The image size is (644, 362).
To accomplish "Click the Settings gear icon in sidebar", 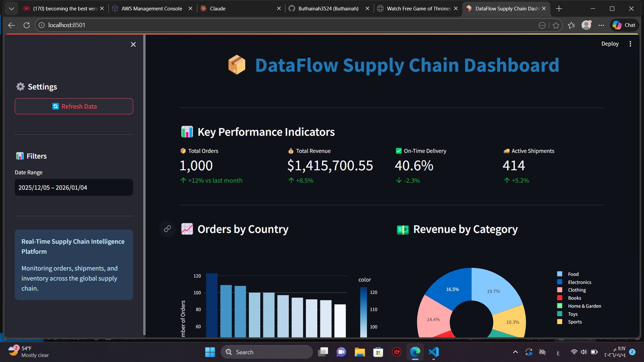I will (x=20, y=86).
